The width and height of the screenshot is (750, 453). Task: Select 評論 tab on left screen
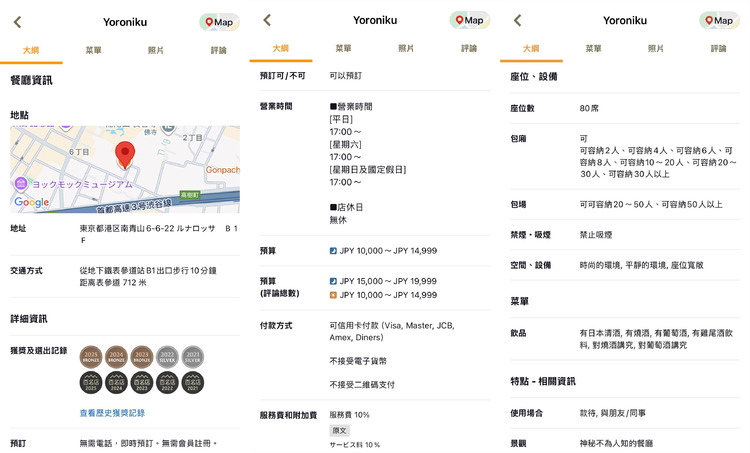pyautogui.click(x=219, y=50)
